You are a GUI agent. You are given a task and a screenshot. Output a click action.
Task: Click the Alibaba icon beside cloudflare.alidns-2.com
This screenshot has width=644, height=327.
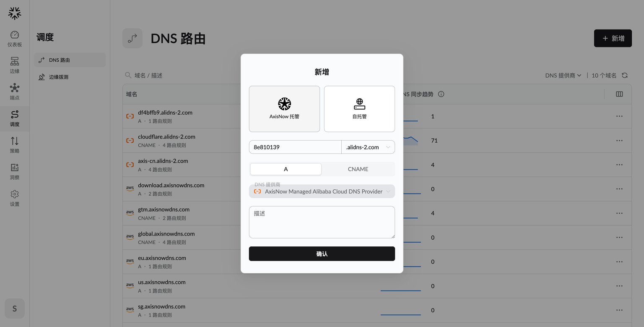(x=130, y=141)
